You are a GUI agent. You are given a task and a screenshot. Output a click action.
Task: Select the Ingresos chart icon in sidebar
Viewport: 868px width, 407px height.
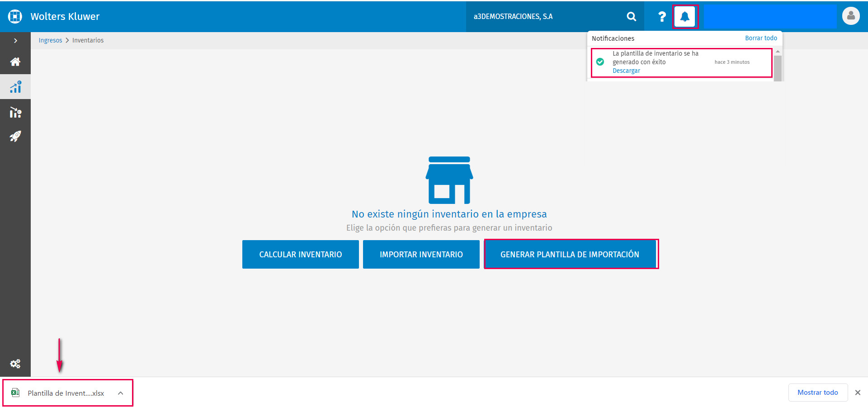[x=15, y=87]
